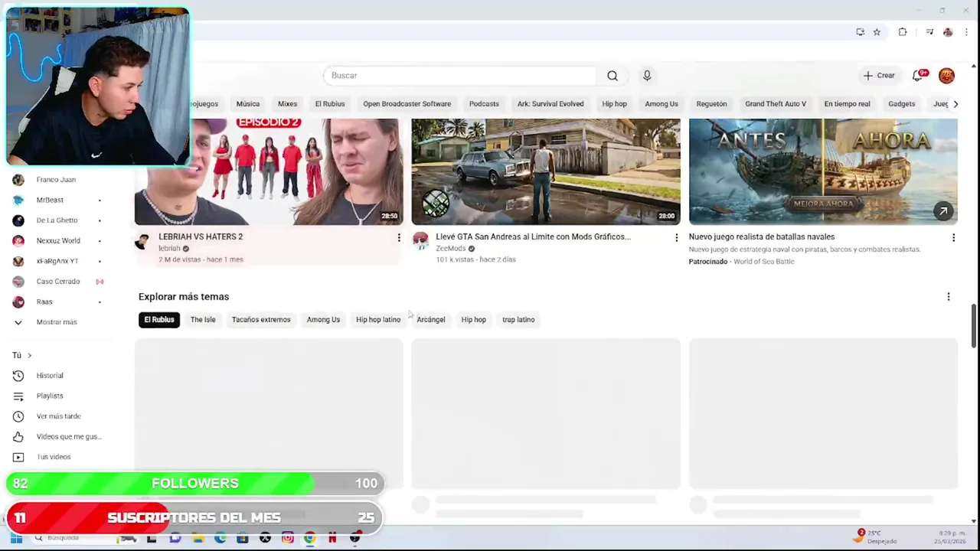Select the Hip hop chip in the top filter bar

pyautogui.click(x=614, y=104)
